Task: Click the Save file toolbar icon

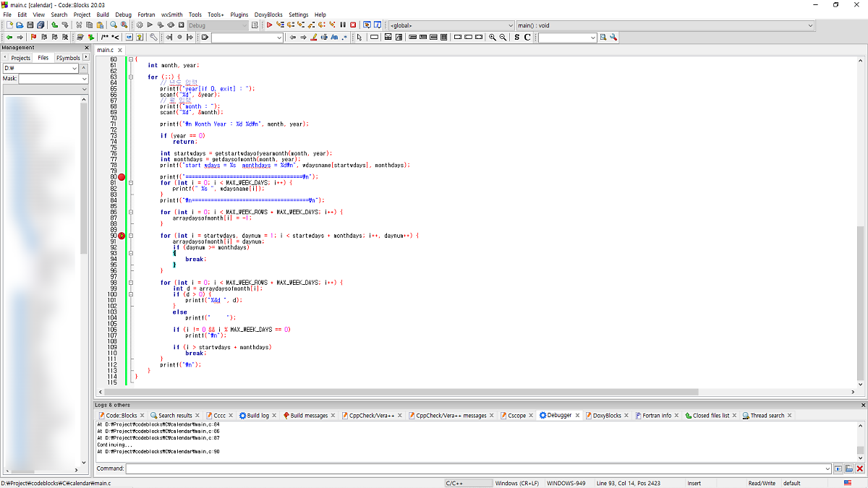Action: [x=30, y=25]
